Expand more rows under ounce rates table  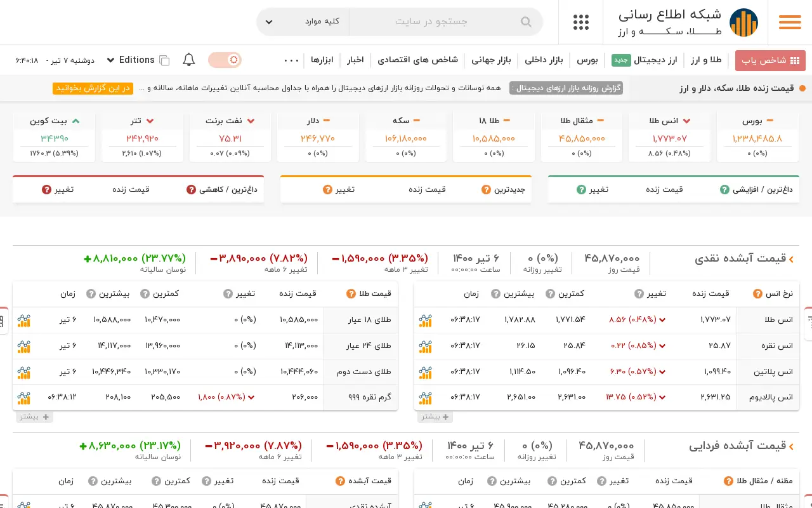435,417
